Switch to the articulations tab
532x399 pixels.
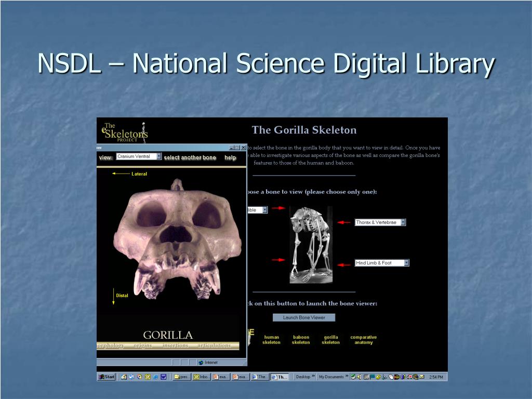(214, 345)
